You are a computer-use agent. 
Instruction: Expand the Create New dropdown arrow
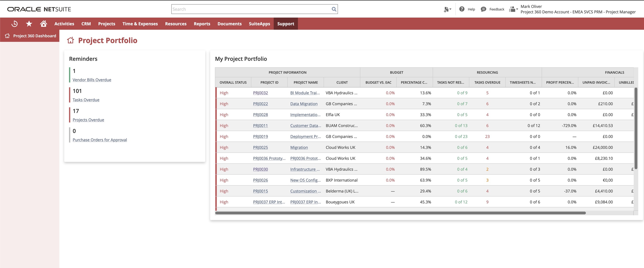[450, 9]
